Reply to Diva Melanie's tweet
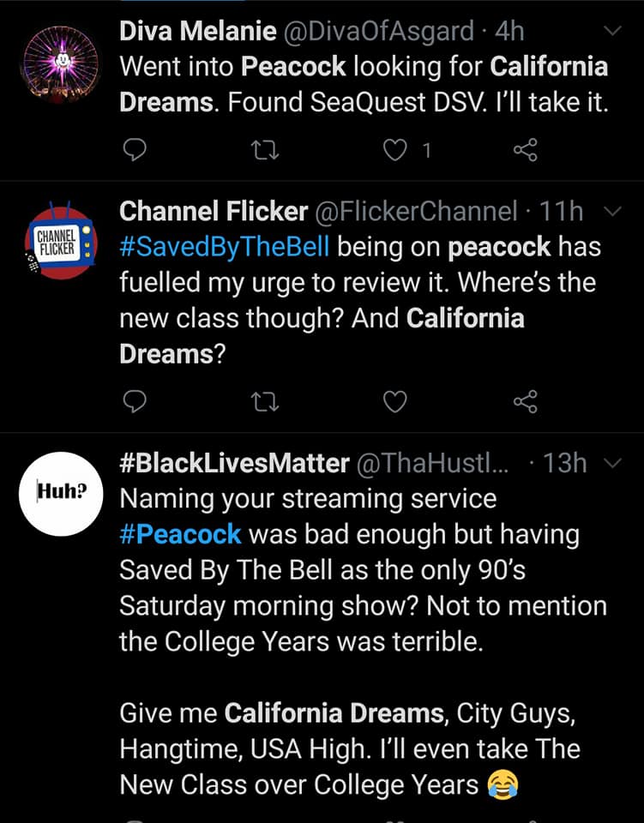644x823 pixels. pos(135,149)
